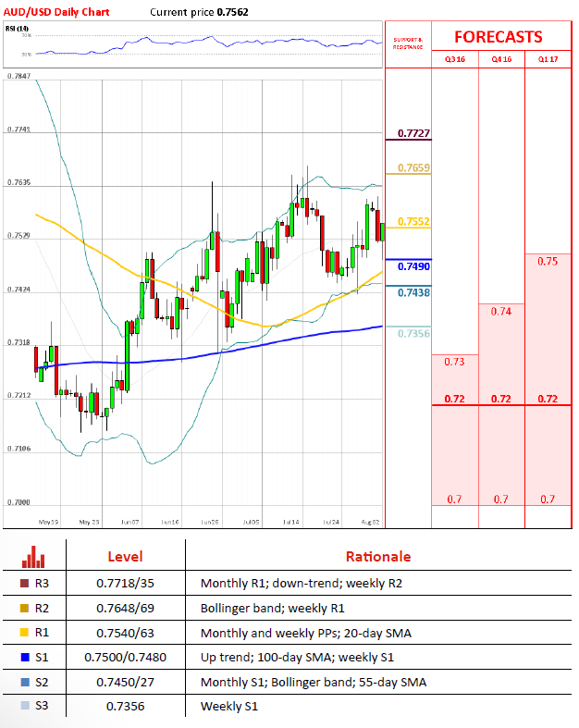
Task: Click the 0.7727 resistance level label
Action: (x=413, y=133)
